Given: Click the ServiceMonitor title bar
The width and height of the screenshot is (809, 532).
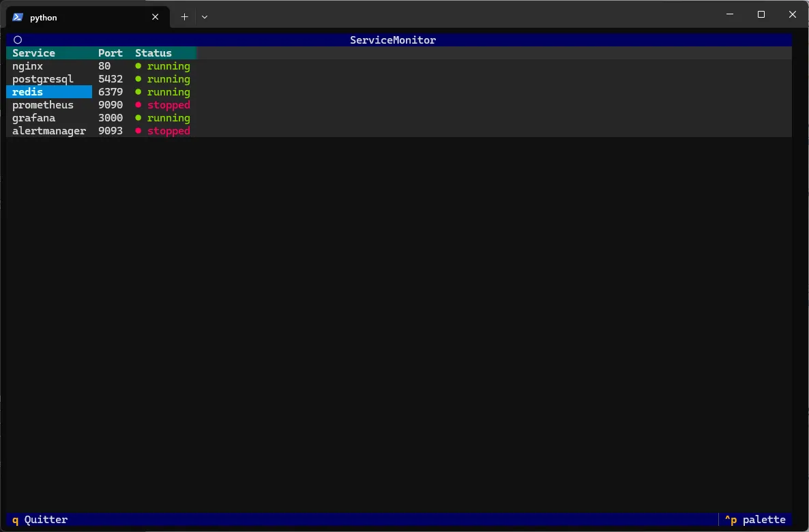Looking at the screenshot, I should tap(393, 40).
